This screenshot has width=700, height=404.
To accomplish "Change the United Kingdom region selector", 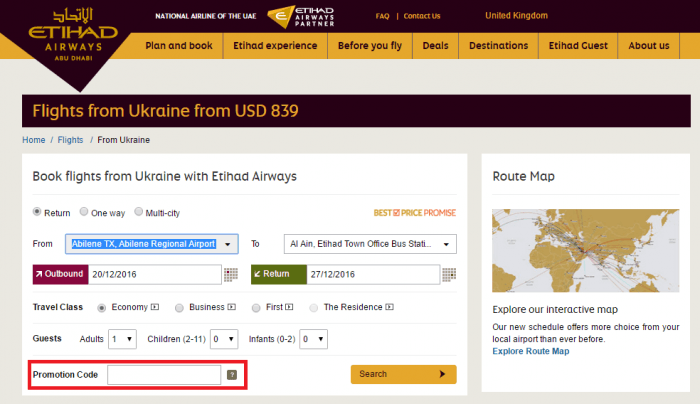I will pos(517,16).
